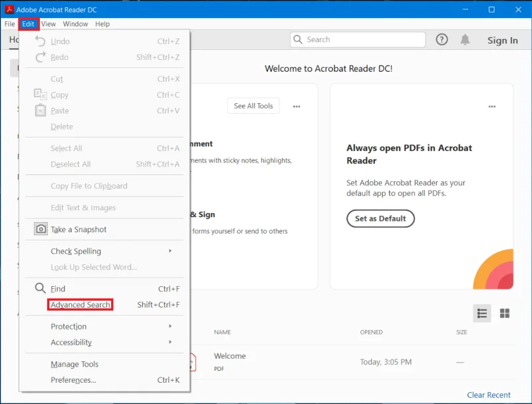
Task: Click into the Search input field
Action: [x=362, y=40]
